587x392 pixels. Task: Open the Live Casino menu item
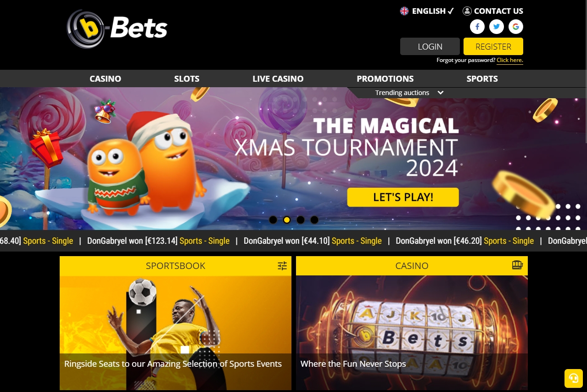[x=278, y=78]
